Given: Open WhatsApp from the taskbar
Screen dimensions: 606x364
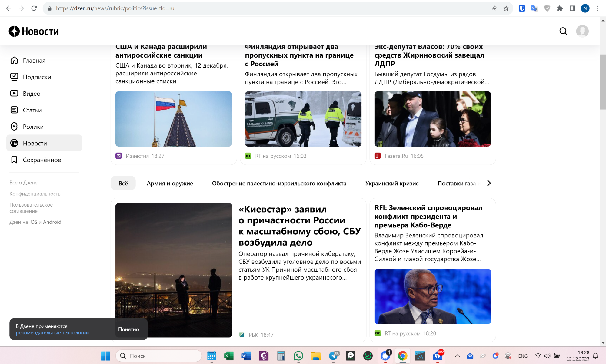Looking at the screenshot, I should [298, 356].
